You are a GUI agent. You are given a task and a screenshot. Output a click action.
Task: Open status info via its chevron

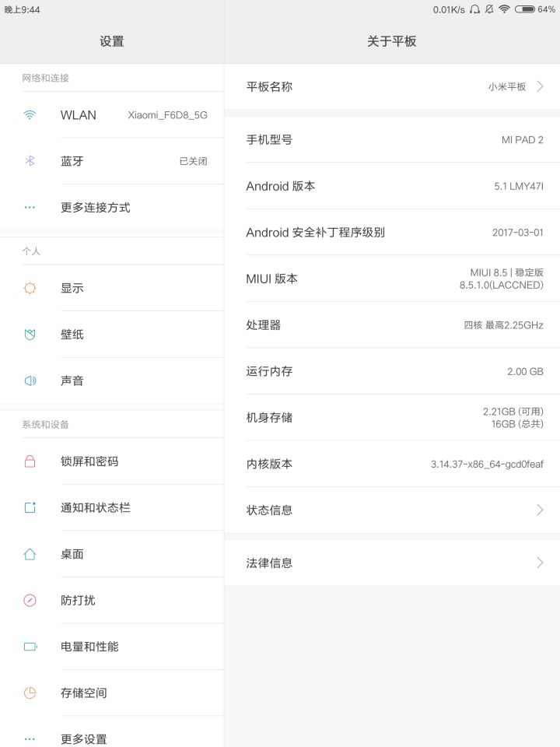point(540,510)
